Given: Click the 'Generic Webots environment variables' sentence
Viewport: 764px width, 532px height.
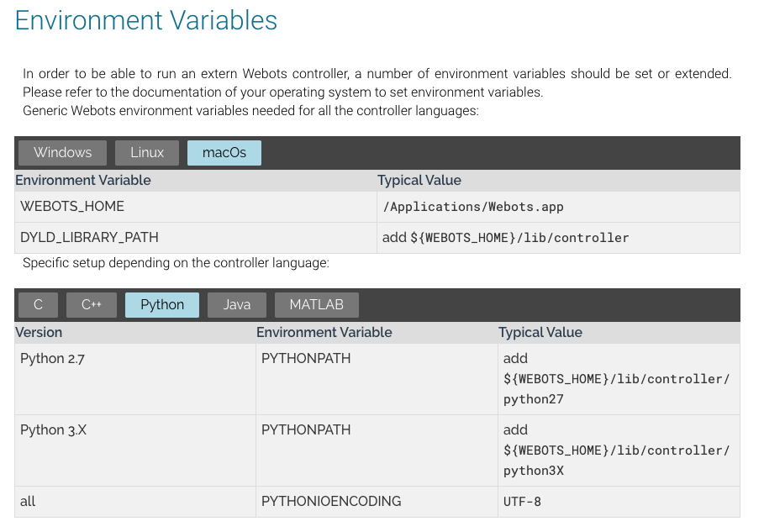Looking at the screenshot, I should pos(251,111).
